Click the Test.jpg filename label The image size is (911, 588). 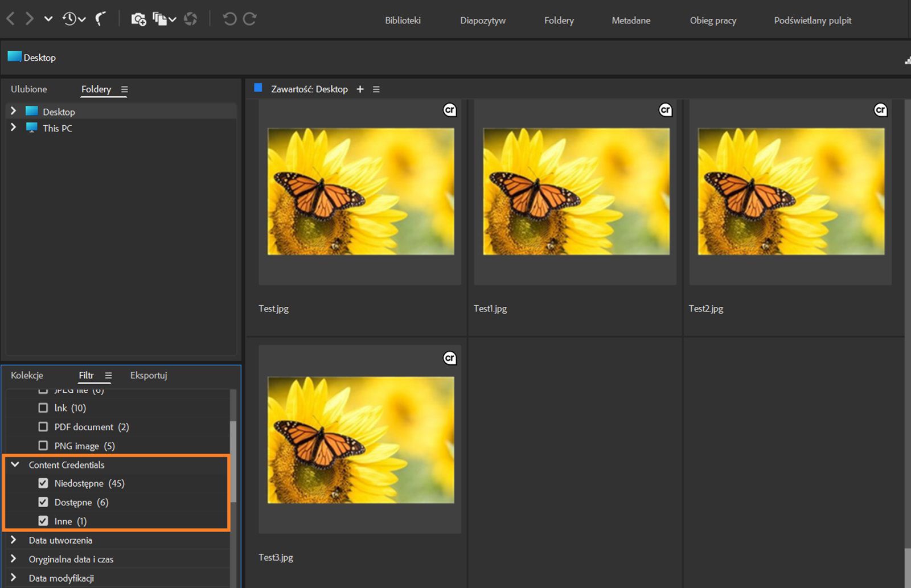point(273,309)
